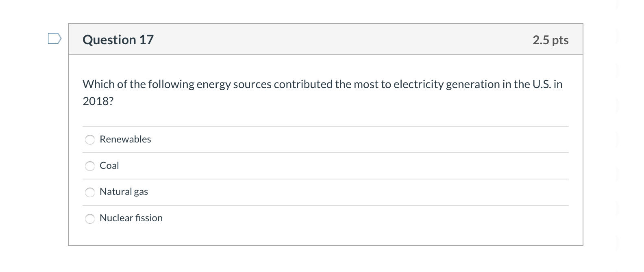Click the 2.5 pts label
This screenshot has height=272, width=644.
tap(550, 39)
